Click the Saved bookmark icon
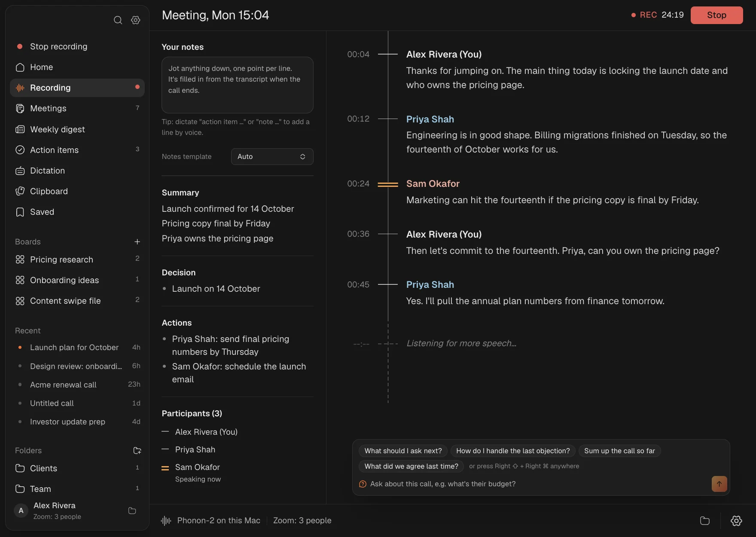 coord(20,212)
